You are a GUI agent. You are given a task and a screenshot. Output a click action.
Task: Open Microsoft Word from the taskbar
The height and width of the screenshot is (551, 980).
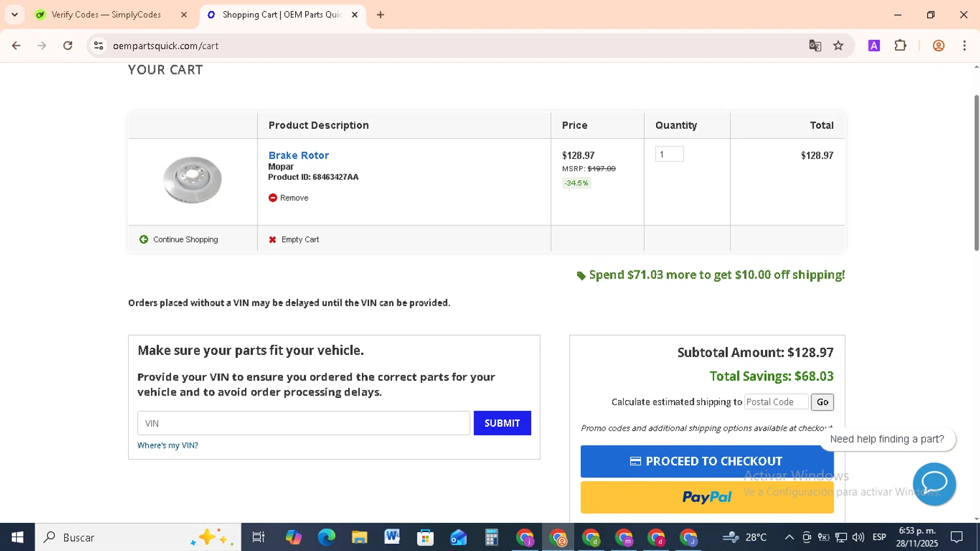pos(392,537)
